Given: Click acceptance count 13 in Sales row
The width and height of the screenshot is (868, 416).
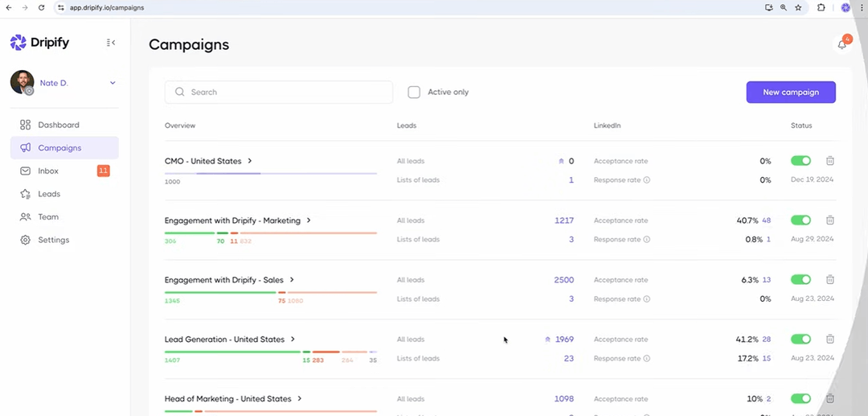Looking at the screenshot, I should (766, 280).
